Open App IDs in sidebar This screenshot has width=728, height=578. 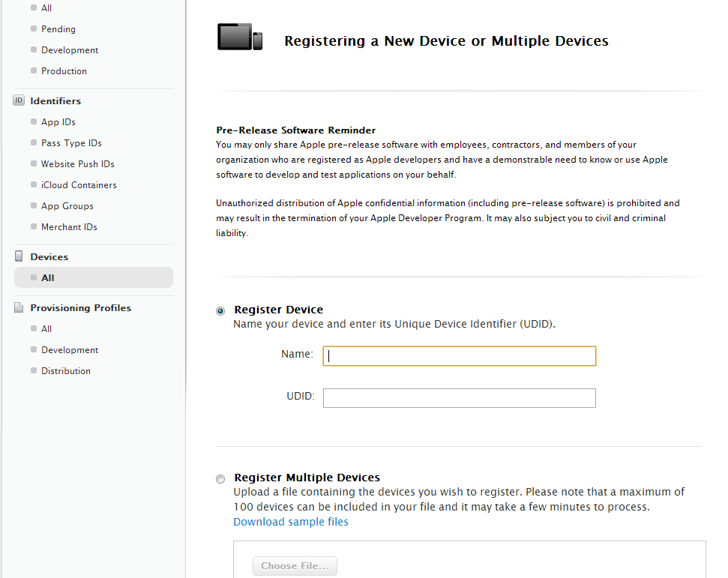(58, 121)
